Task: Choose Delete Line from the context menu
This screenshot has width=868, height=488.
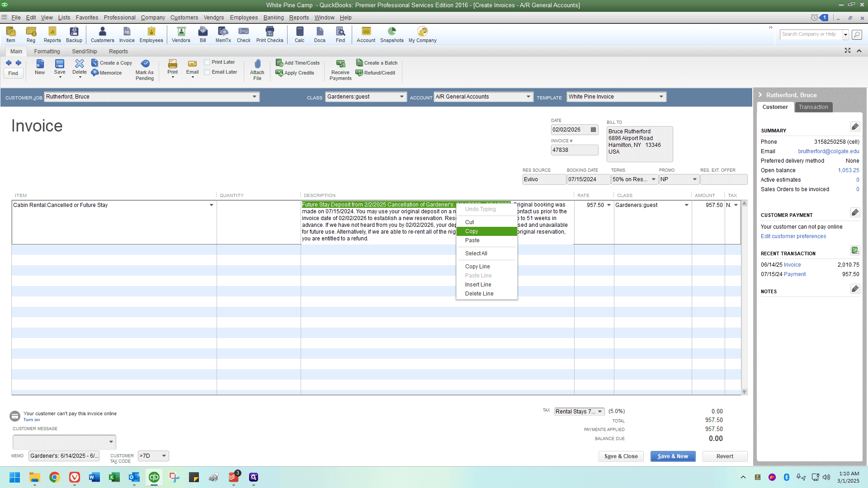Action: click(486, 294)
